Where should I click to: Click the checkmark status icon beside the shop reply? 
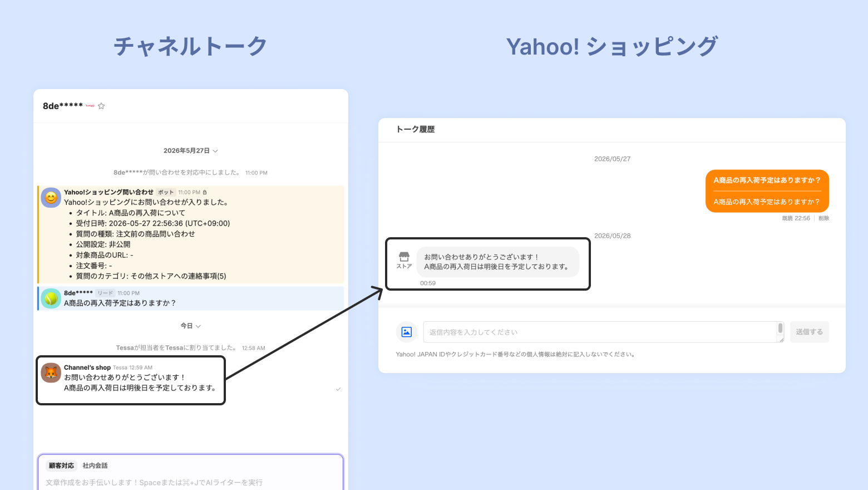[338, 389]
